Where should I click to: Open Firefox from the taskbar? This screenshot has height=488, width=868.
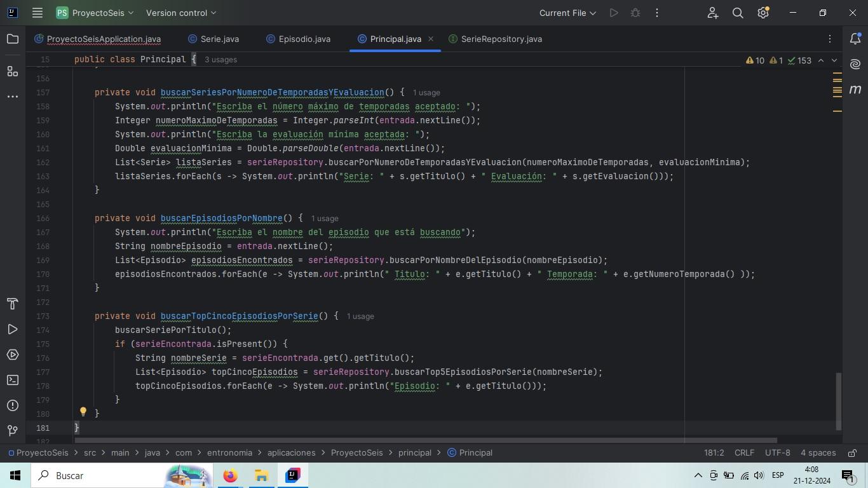[x=230, y=475]
